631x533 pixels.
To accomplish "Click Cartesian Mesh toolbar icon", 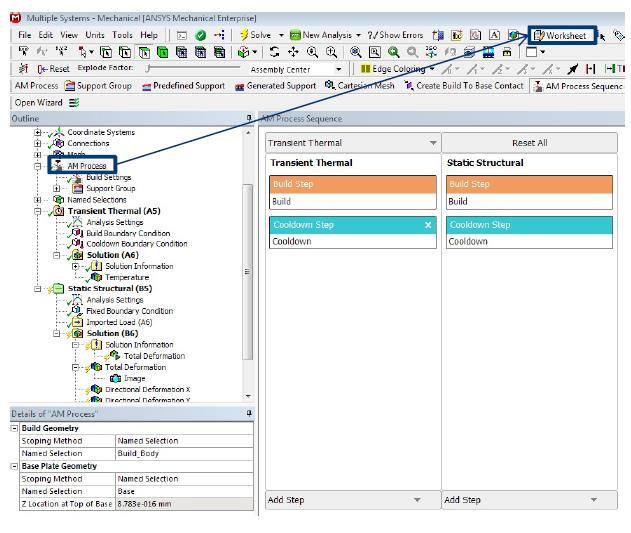I will [330, 85].
